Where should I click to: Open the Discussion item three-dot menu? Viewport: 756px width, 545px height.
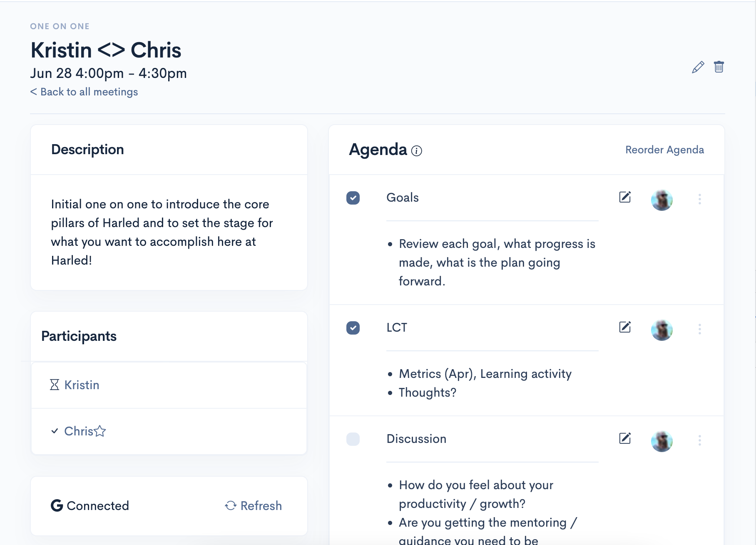click(700, 440)
